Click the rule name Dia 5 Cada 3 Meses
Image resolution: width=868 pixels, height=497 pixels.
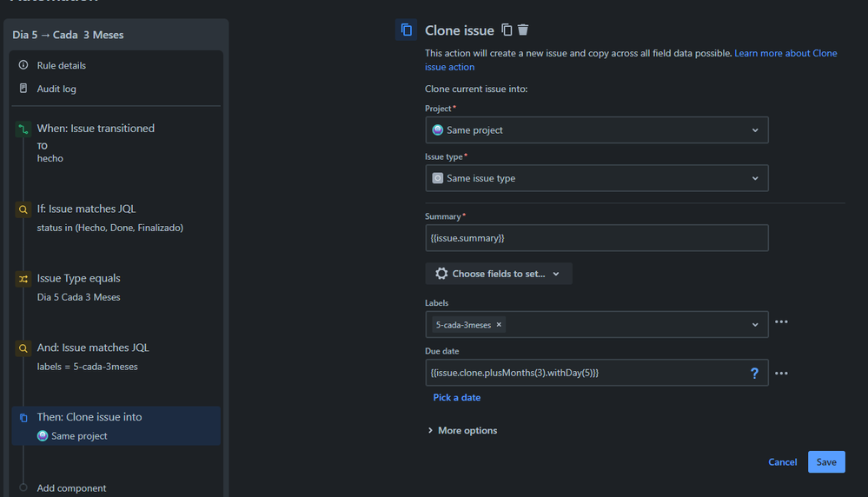[x=68, y=35]
